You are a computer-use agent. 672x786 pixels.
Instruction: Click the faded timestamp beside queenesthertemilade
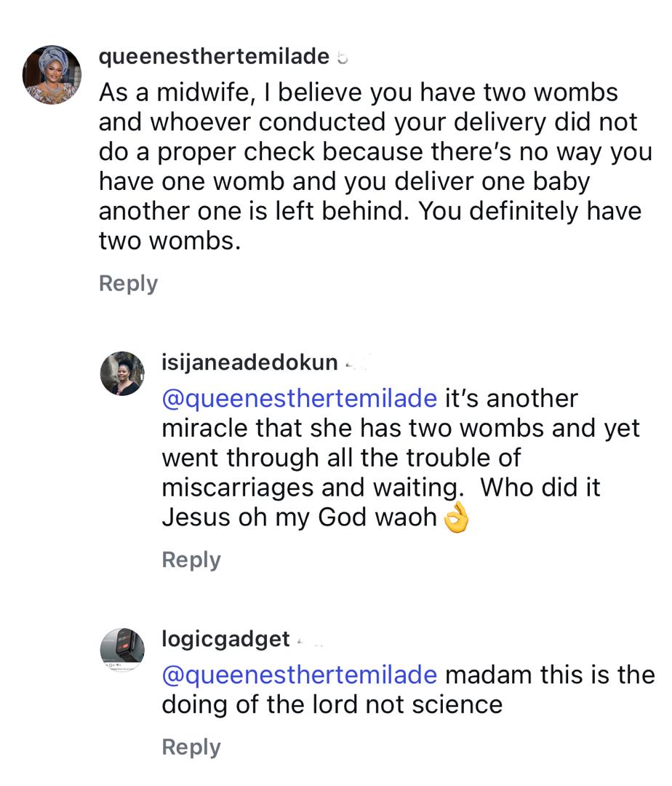(x=343, y=57)
